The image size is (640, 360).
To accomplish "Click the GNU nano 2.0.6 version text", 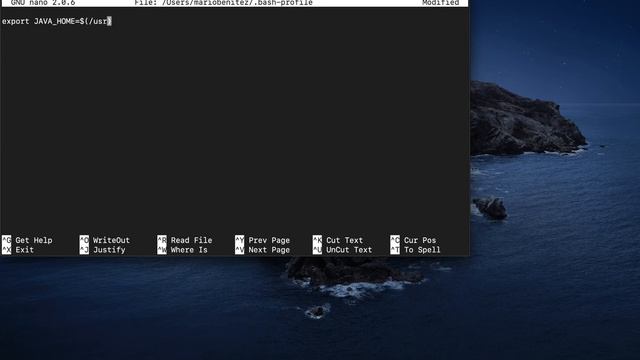I will [43, 3].
